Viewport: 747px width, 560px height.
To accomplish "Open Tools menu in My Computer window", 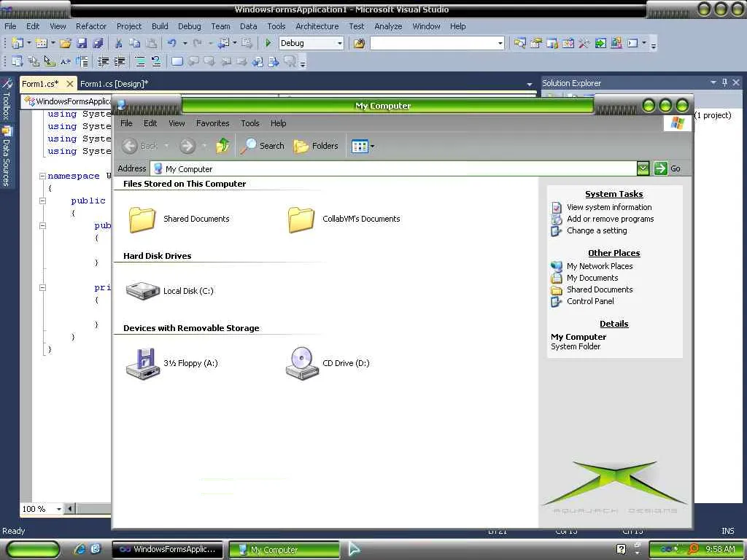I will [x=250, y=123].
